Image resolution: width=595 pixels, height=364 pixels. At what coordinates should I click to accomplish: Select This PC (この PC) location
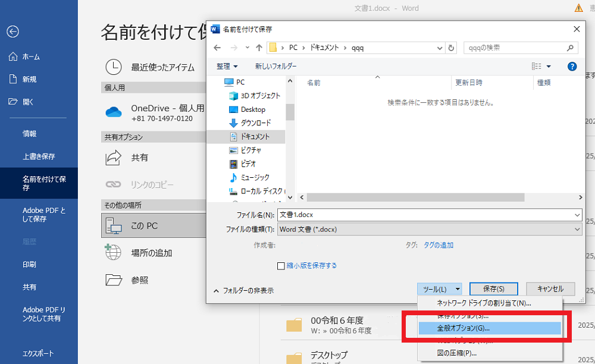point(154,225)
